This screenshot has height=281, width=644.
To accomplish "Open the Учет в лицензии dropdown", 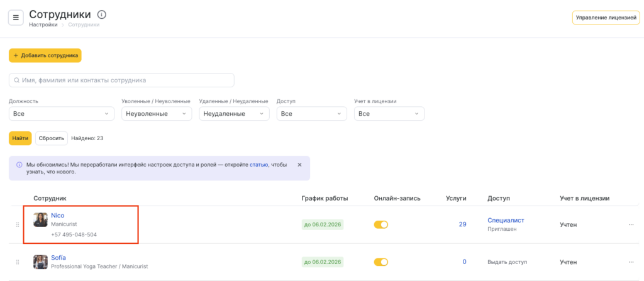I will point(389,114).
